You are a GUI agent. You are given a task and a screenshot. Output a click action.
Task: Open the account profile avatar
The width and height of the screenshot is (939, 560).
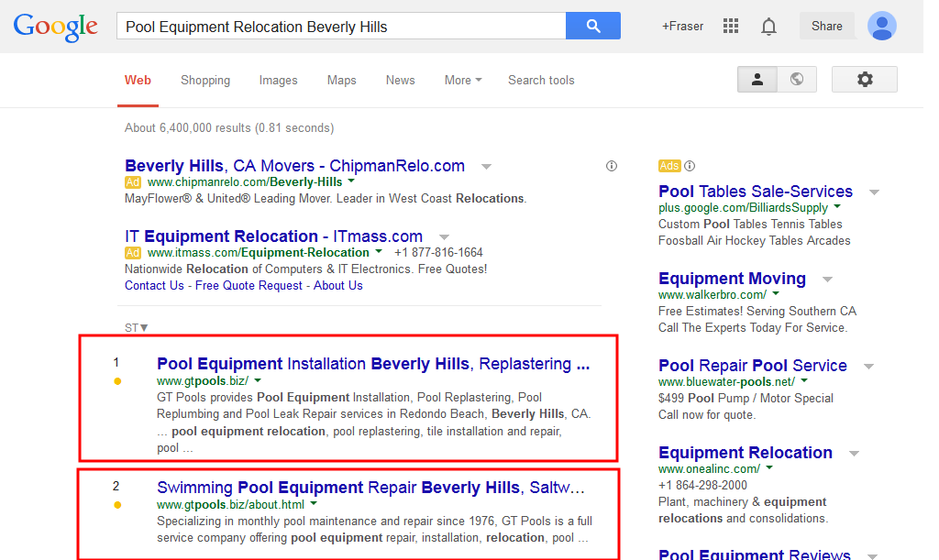click(x=882, y=27)
